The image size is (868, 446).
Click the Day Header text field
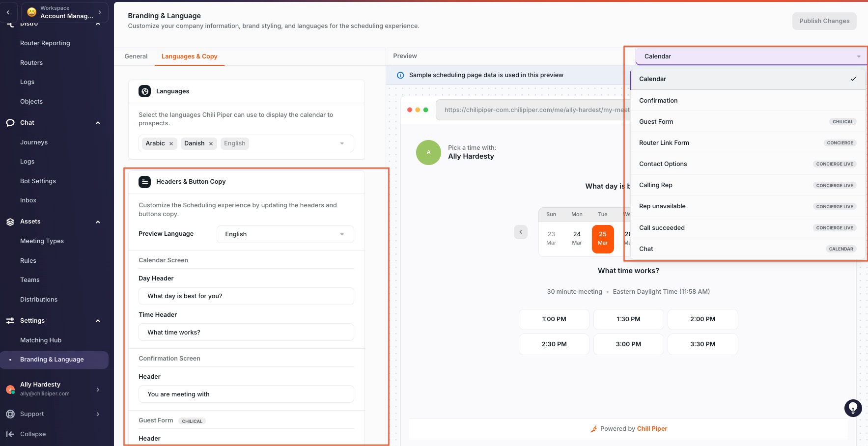coord(246,296)
